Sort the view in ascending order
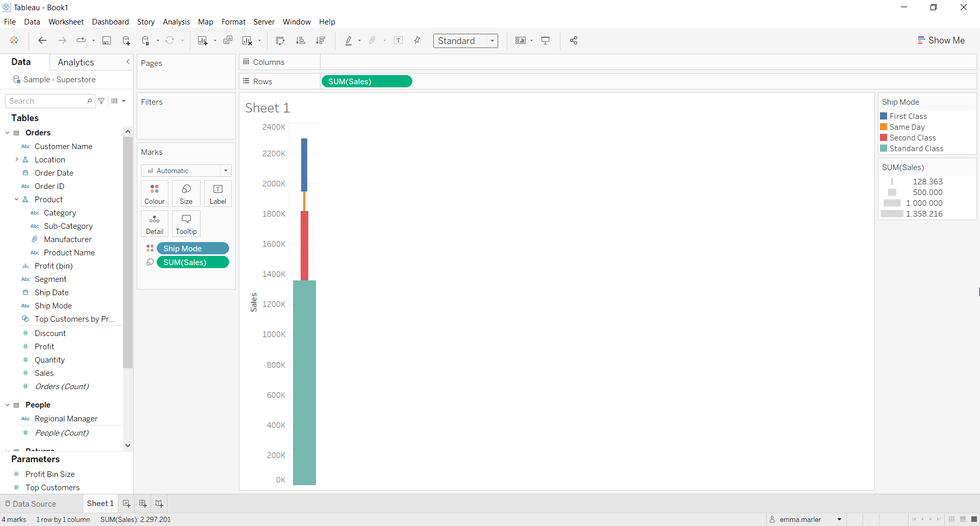 coord(301,40)
